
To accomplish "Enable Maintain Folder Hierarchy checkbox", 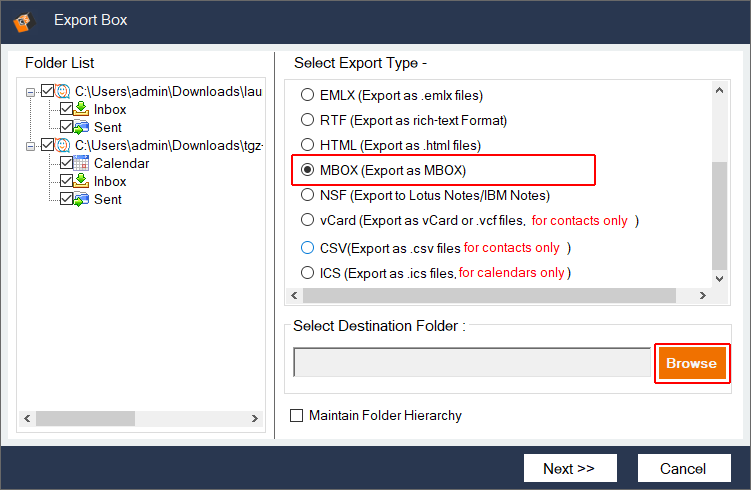I will pos(296,416).
